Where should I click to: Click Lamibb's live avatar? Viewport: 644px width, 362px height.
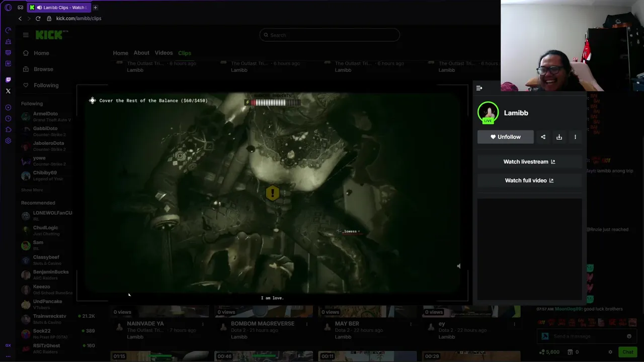pyautogui.click(x=488, y=113)
